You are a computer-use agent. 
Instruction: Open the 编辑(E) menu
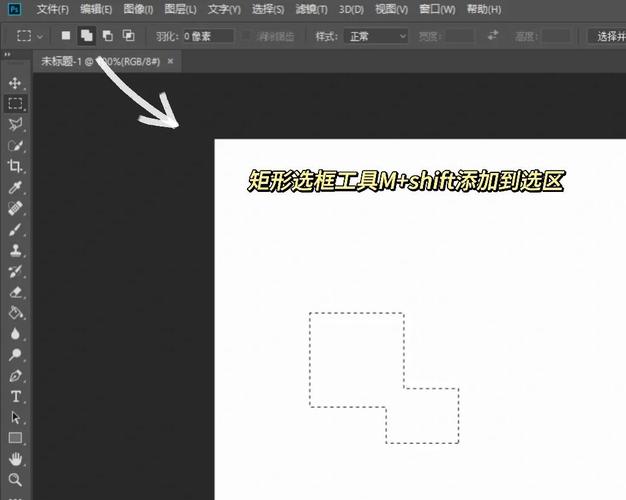point(96,9)
